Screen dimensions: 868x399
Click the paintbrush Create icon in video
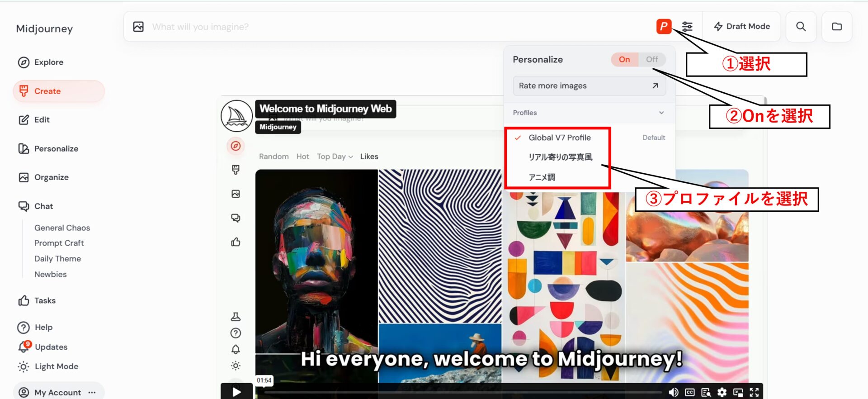[236, 170]
